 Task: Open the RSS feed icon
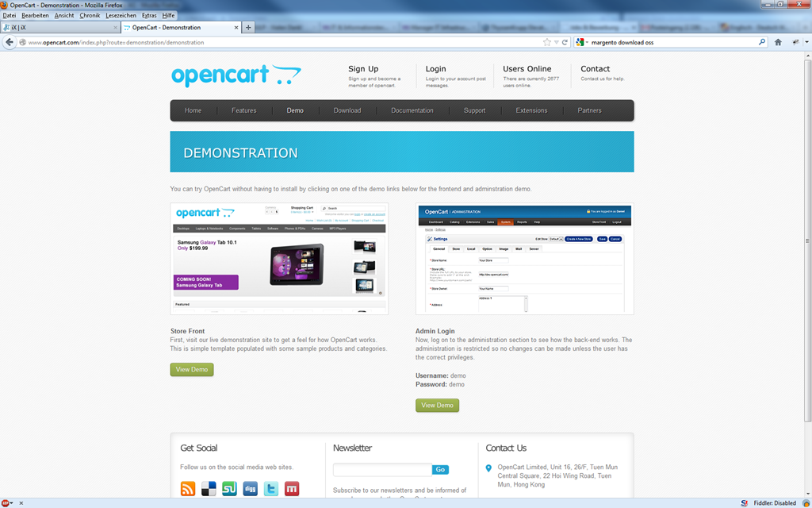tap(187, 489)
